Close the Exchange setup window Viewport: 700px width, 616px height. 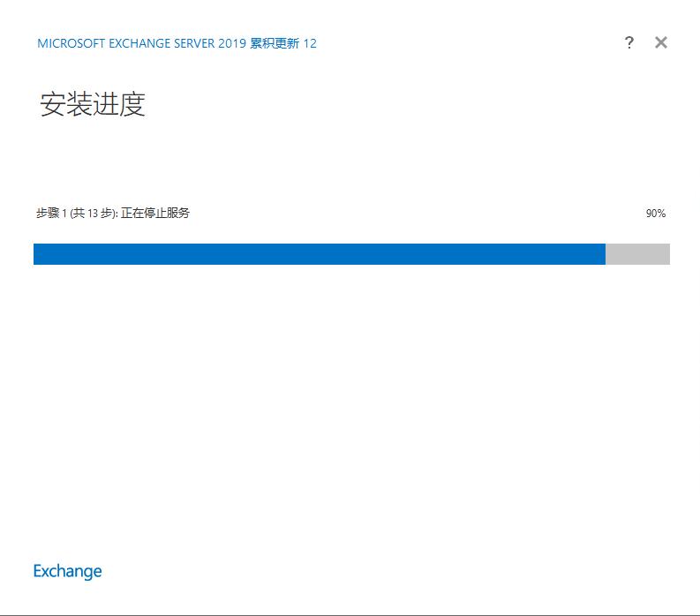(x=661, y=42)
